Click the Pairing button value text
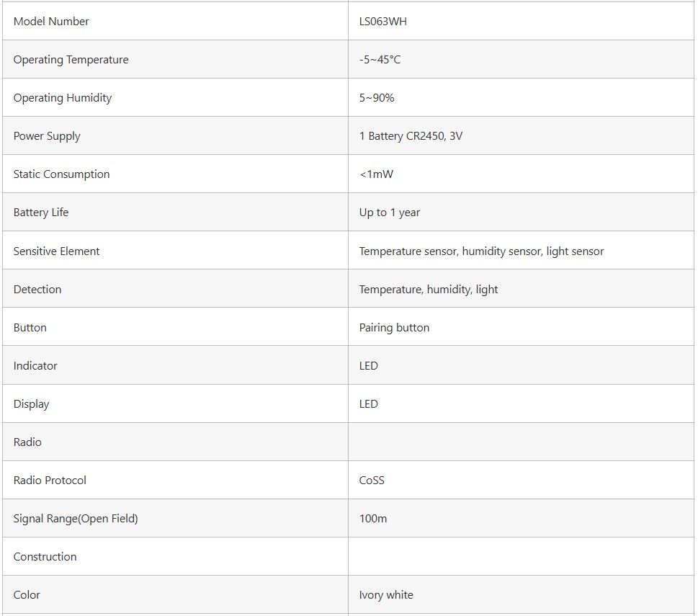Screen dimensions: 698x616 (x=394, y=328)
